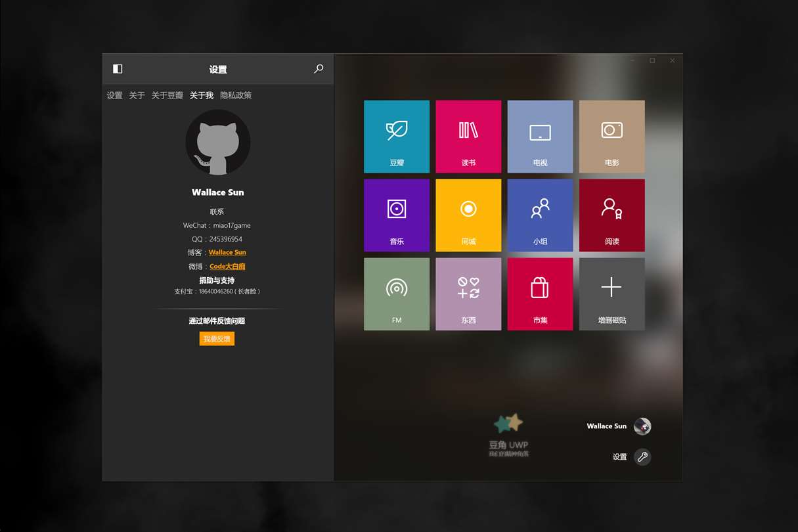Click the 联系 heading

coord(217,211)
